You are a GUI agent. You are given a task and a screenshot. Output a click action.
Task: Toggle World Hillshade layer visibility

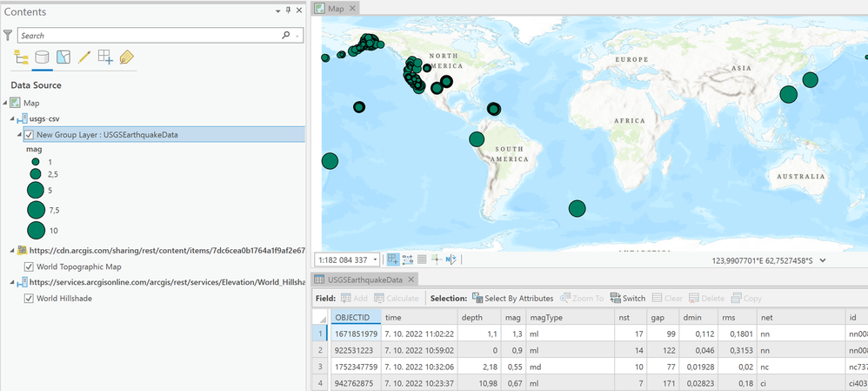(x=30, y=299)
